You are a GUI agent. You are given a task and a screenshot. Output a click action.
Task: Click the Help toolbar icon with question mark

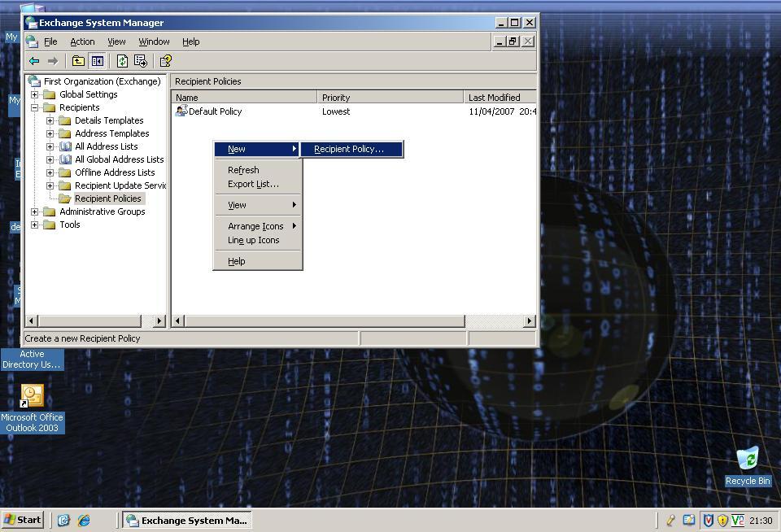point(165,61)
